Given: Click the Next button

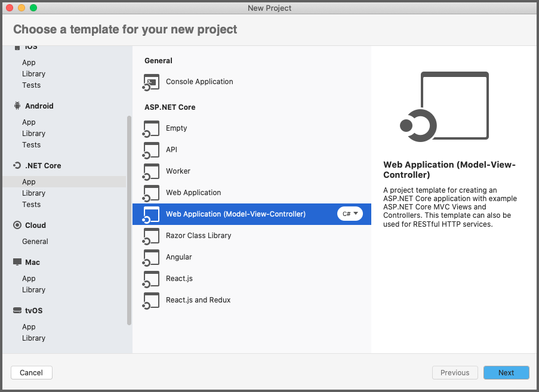Looking at the screenshot, I should click(506, 372).
